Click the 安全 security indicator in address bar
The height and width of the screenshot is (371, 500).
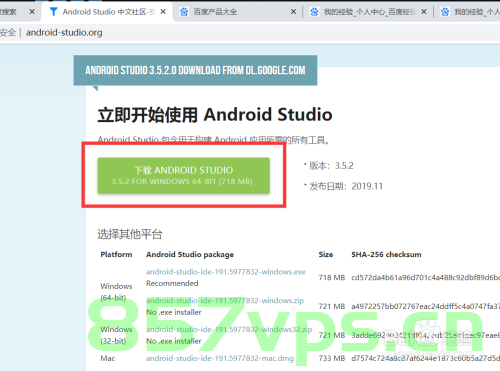tap(8, 33)
